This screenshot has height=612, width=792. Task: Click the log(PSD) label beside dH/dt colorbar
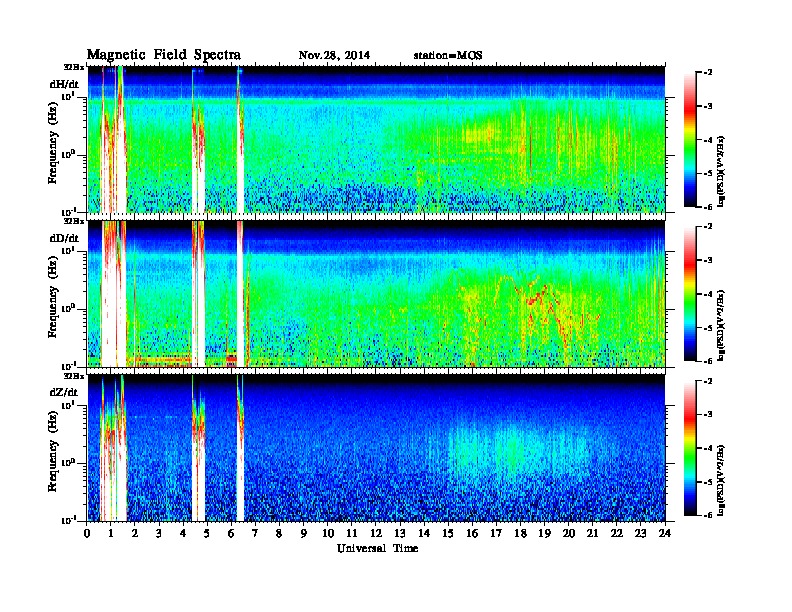[721, 171]
